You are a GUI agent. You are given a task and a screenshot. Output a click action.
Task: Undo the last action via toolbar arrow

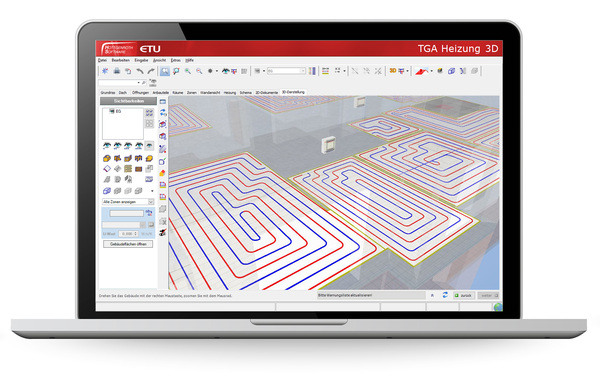click(x=140, y=71)
